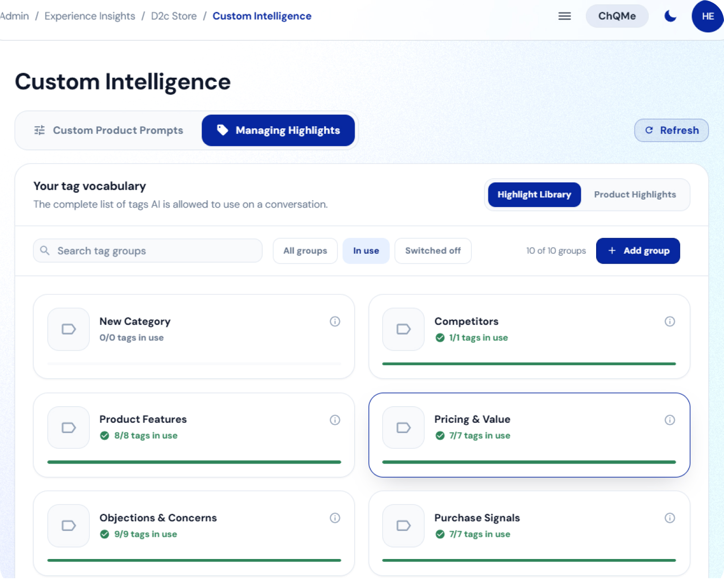Show info for Purchase Signals
This screenshot has height=588, width=724.
click(670, 518)
